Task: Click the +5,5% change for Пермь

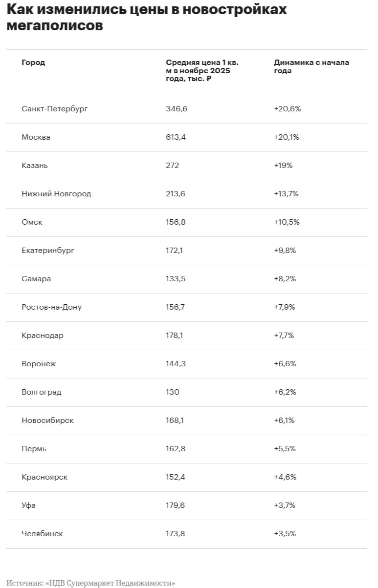Action: [285, 449]
